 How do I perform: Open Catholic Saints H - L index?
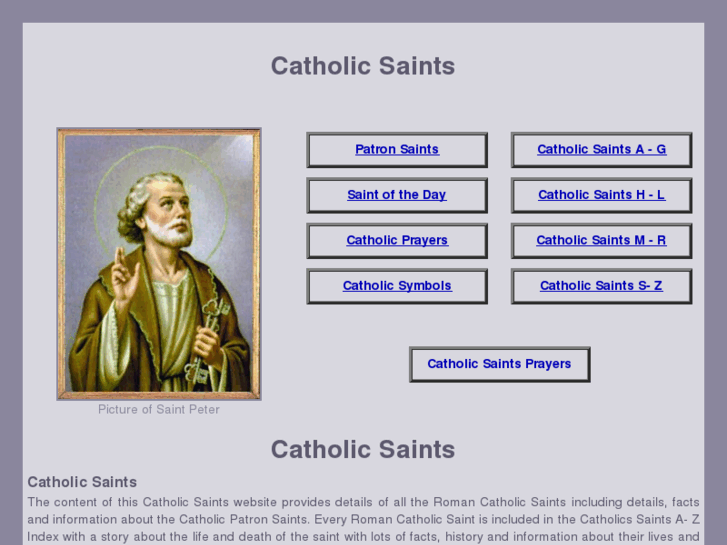click(601, 195)
